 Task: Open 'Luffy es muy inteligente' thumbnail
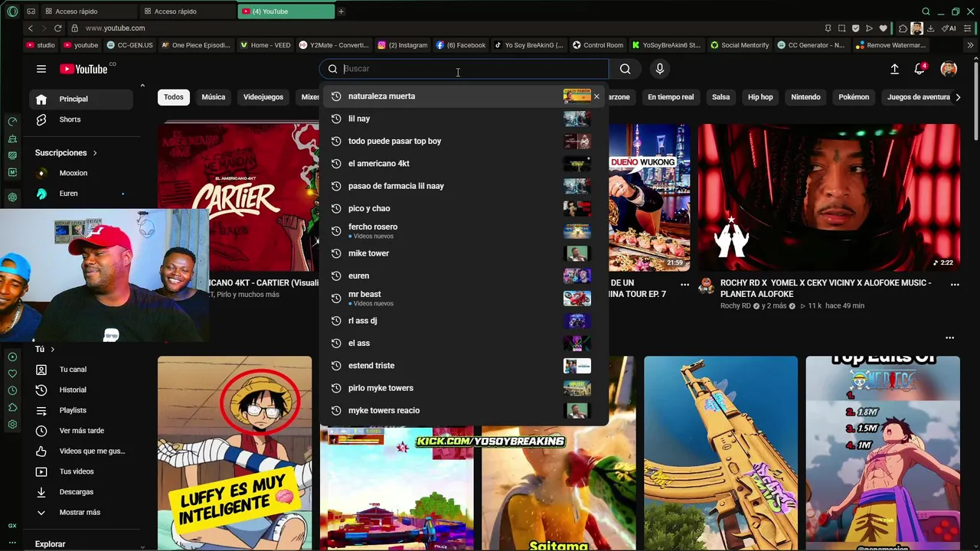235,453
